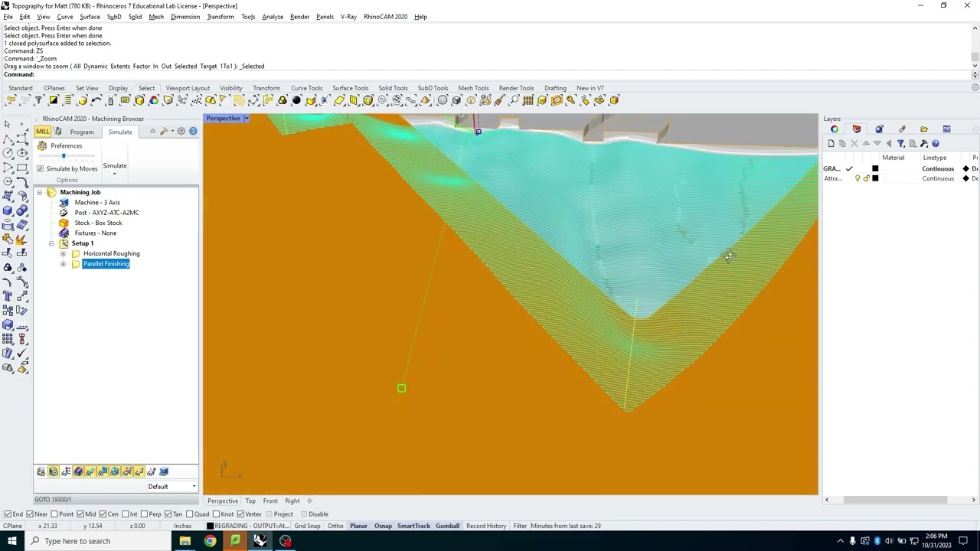Open the Curve Tools toolbar tab
Viewport: 980px width, 551px height.
[306, 88]
